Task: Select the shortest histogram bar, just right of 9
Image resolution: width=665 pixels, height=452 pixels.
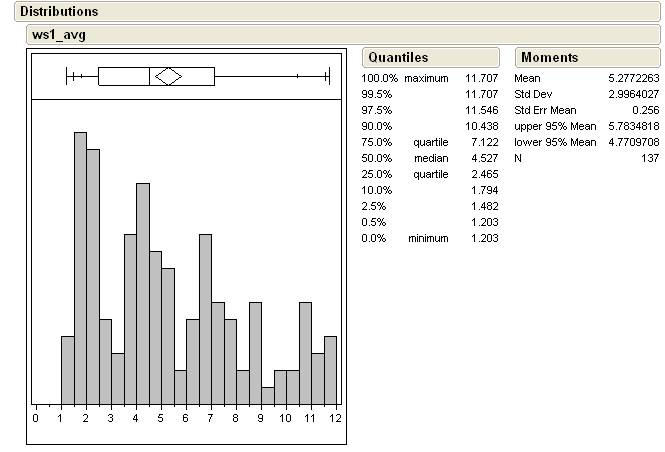Action: click(x=267, y=394)
